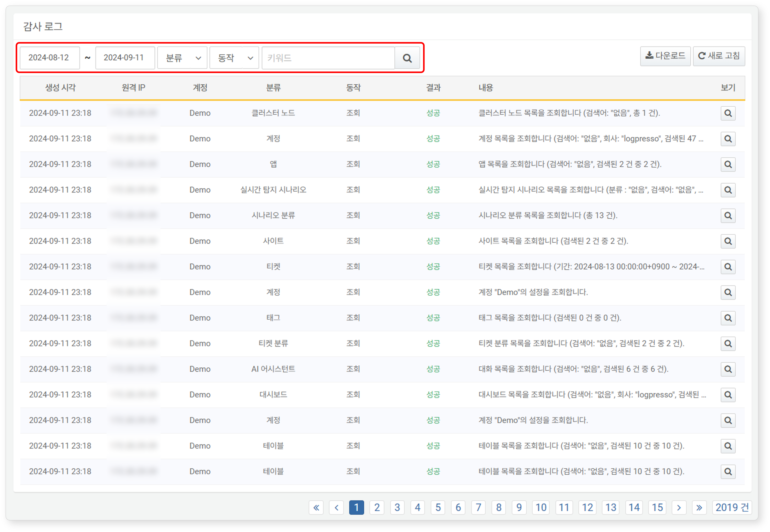Click the 시나리오 분류 category cell
770x532 pixels.
(x=273, y=216)
